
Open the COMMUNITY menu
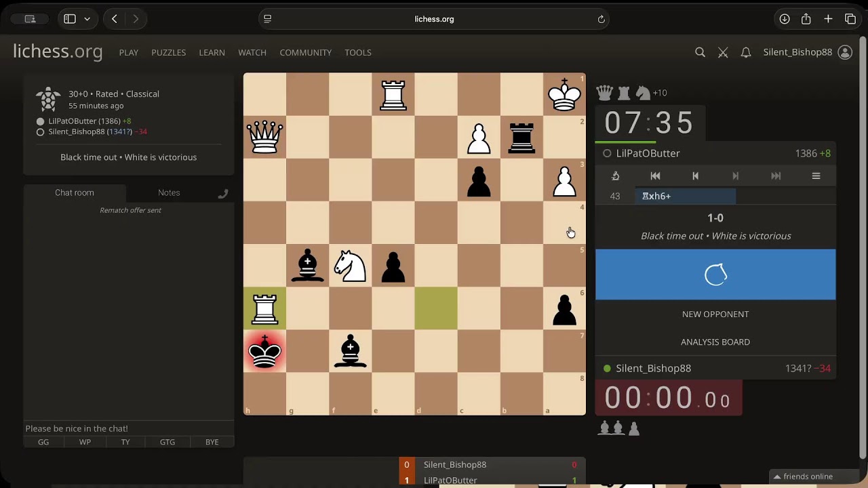305,52
